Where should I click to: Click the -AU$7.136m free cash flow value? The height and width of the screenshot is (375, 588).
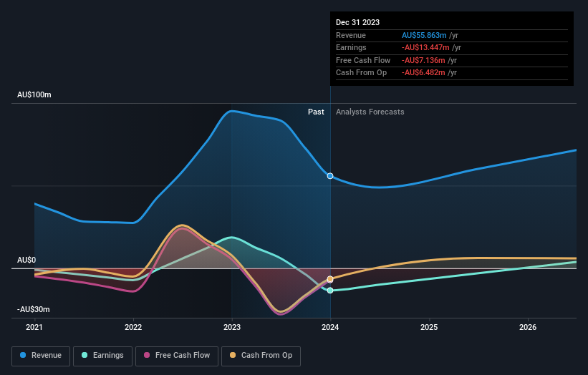423,60
